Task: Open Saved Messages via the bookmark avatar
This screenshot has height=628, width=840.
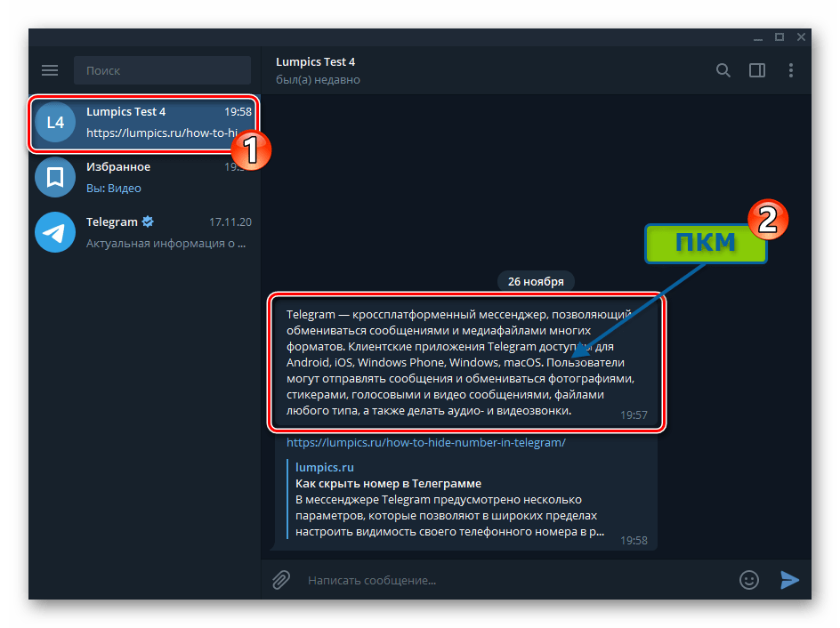Action: (54, 177)
